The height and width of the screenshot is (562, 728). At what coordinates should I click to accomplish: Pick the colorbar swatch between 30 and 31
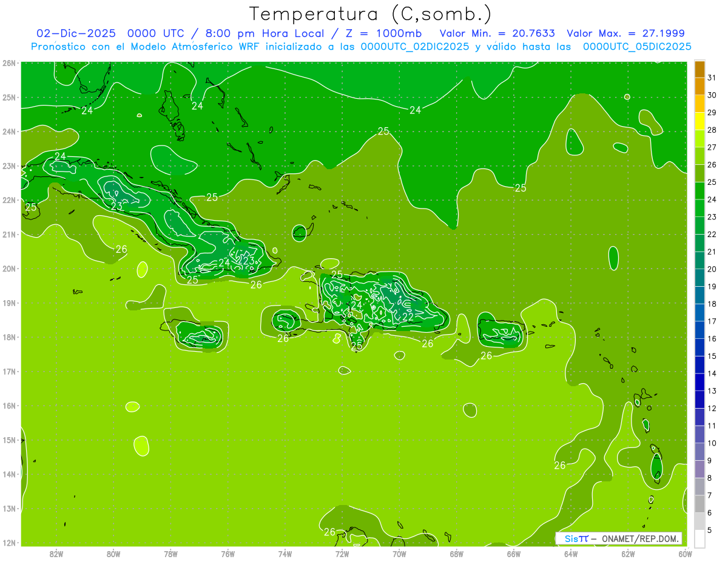[699, 87]
